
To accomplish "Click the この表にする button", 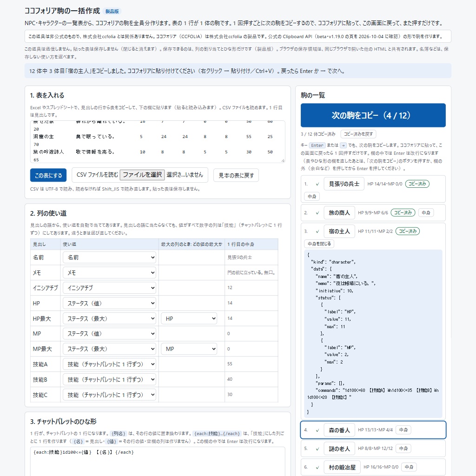I will pos(48,175).
